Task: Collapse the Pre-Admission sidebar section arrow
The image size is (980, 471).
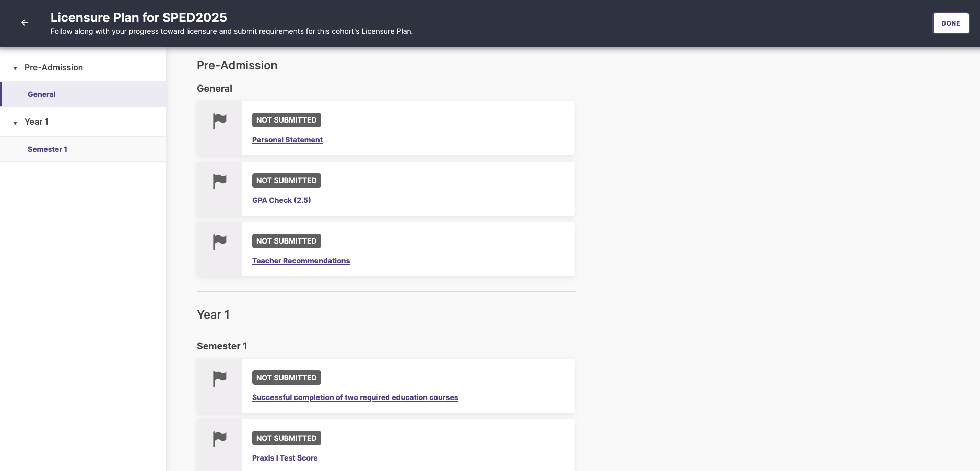Action: click(x=15, y=68)
